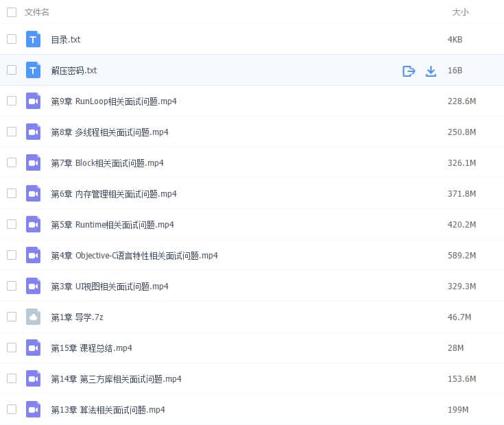Click video icon for 第8章 多线程 file
The image size is (504, 425).
coord(33,132)
